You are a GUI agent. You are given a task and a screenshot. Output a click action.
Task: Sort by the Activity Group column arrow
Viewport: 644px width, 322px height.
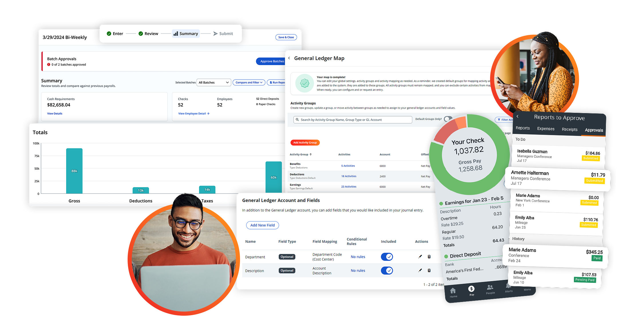point(310,154)
